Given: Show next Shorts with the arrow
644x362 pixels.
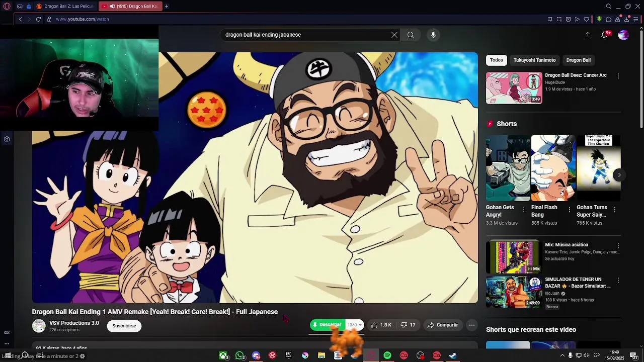Looking at the screenshot, I should coord(619,175).
